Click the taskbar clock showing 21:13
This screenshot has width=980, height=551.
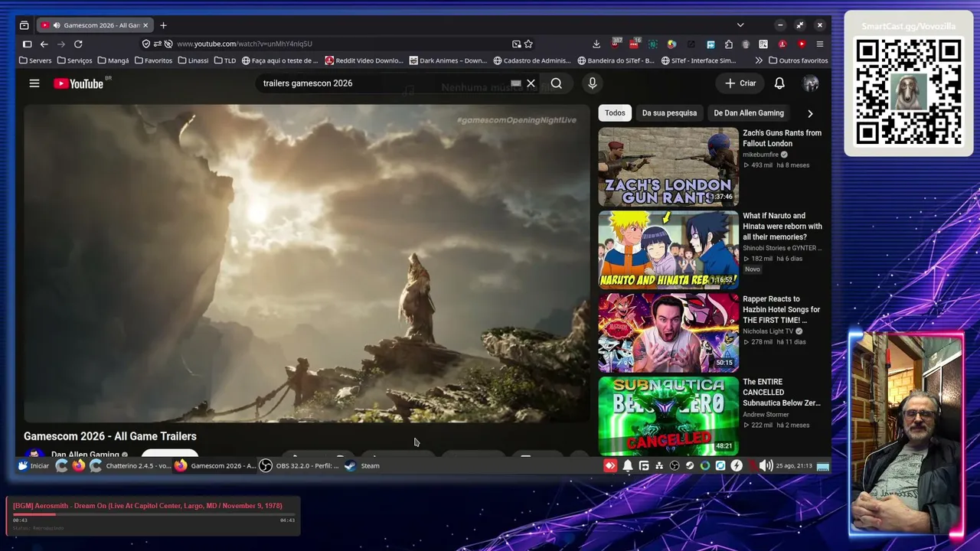[794, 465]
